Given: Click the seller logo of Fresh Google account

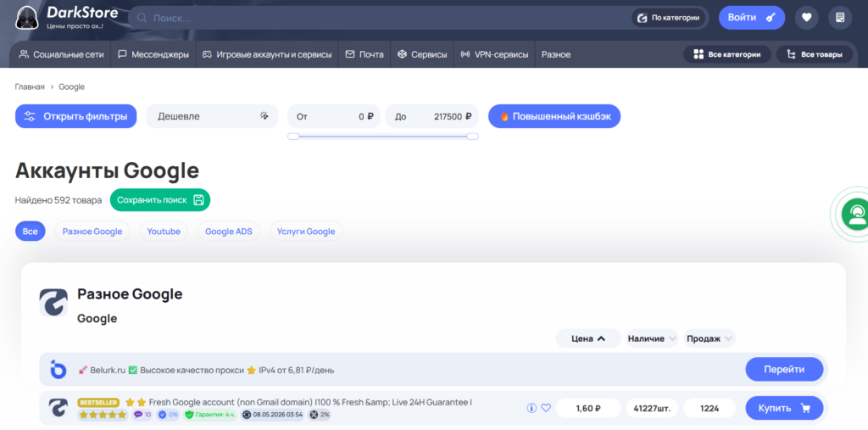Looking at the screenshot, I should coord(58,409).
